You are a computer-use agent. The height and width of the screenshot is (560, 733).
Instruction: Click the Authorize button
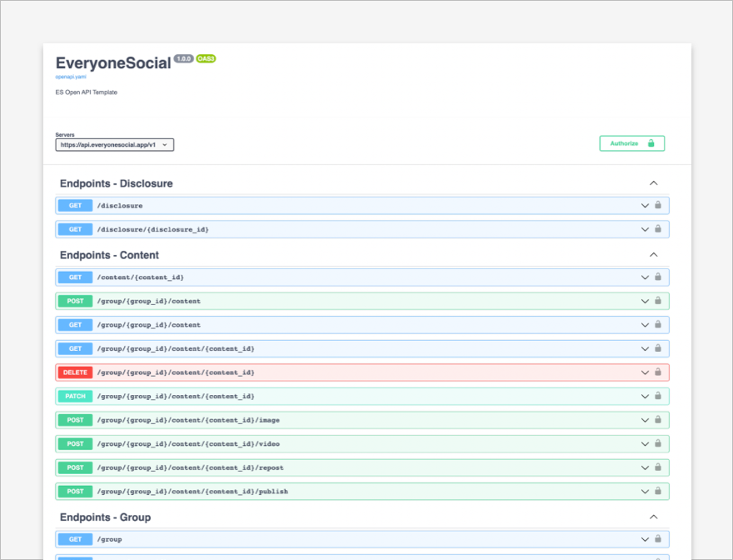click(x=631, y=143)
